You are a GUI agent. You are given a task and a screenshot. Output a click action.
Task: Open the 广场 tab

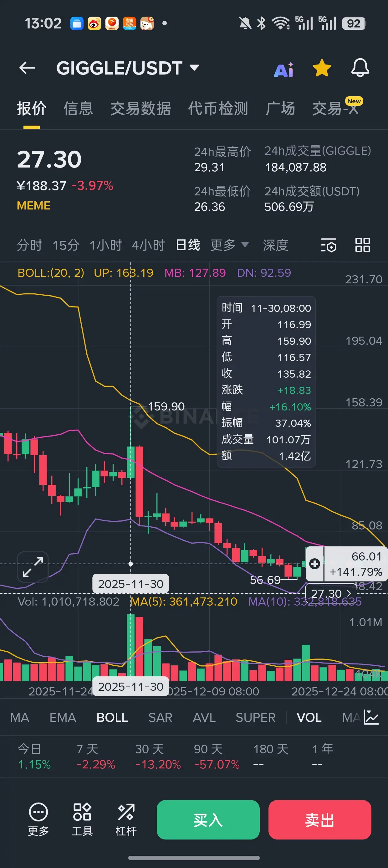[x=280, y=108]
